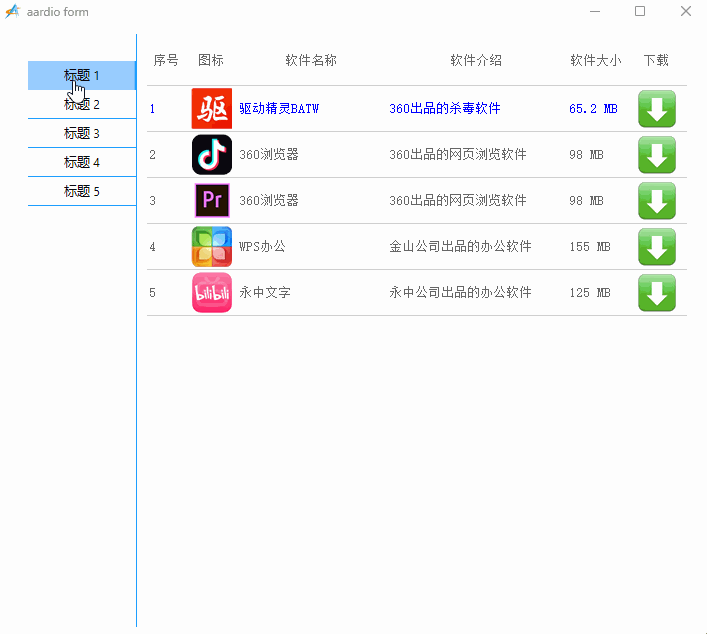The width and height of the screenshot is (707, 634).
Task: Click serial number 2 in the TikTok row
Action: click(152, 155)
